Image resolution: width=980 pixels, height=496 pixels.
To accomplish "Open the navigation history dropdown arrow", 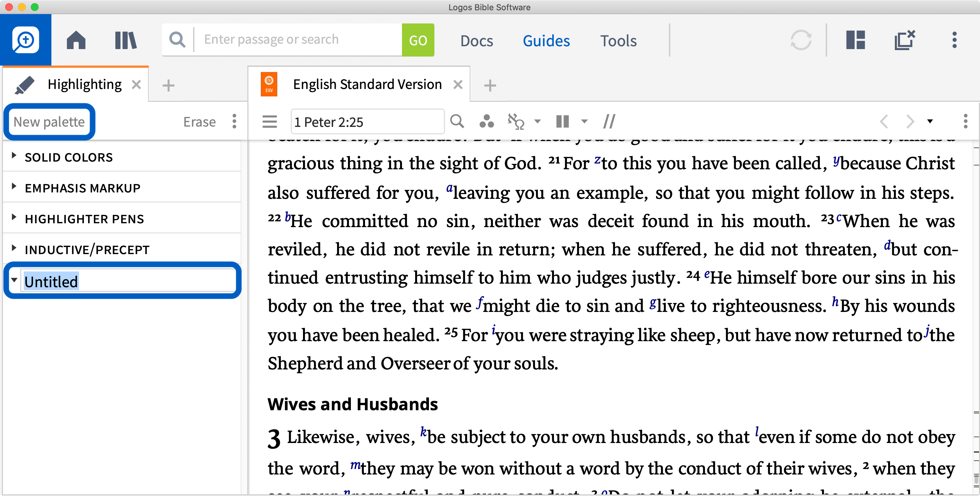I will (930, 121).
